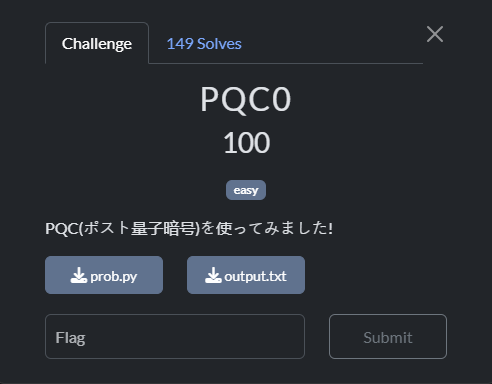This screenshot has height=384, width=492.
Task: Click the Solves count number 149
Action: [x=180, y=44]
